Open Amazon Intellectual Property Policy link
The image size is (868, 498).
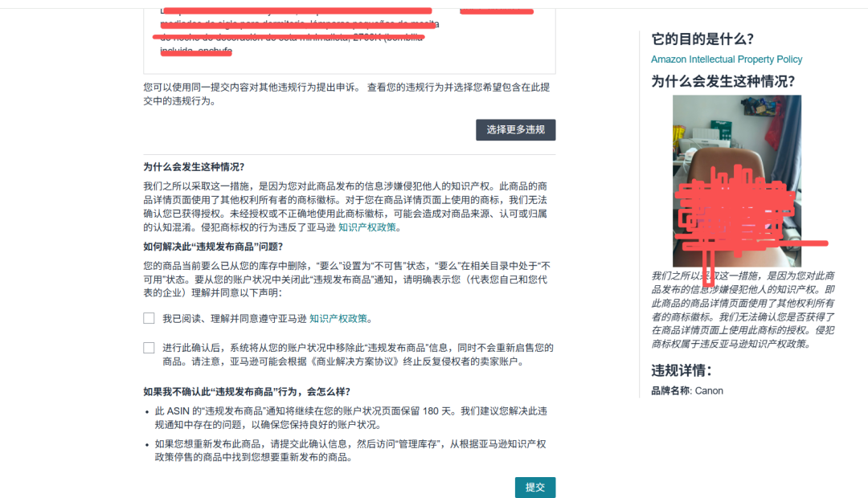click(x=727, y=59)
